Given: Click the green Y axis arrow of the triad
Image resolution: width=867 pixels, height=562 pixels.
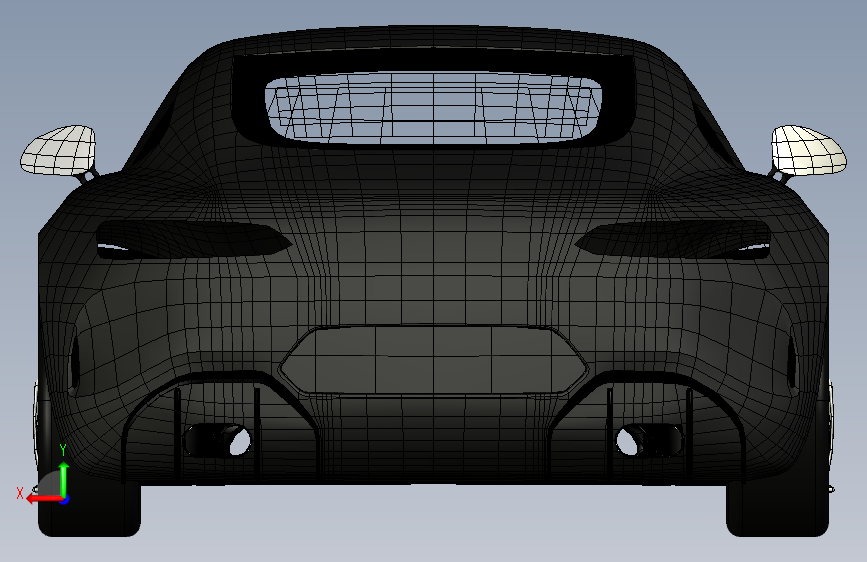Looking at the screenshot, I should pyautogui.click(x=64, y=480).
